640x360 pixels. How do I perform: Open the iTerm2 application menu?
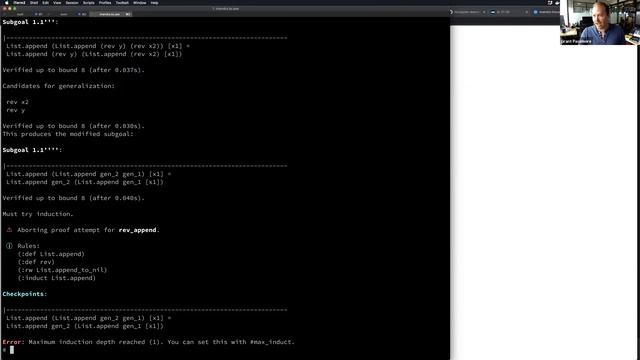(19, 2)
